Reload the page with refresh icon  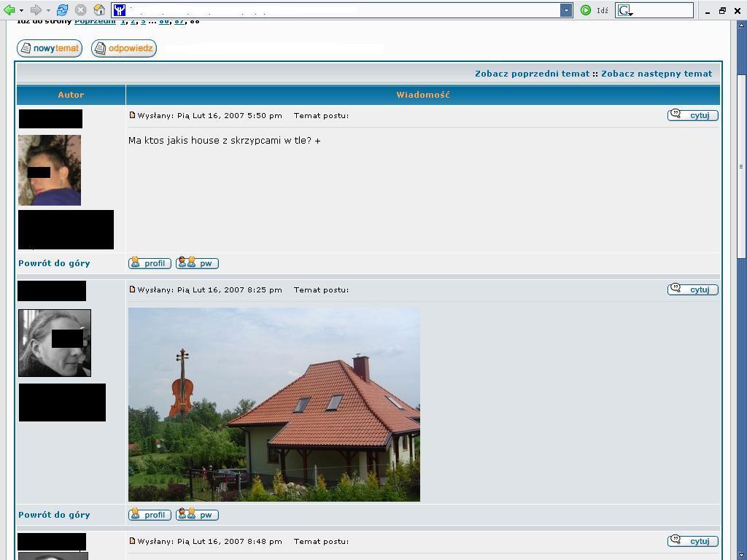point(63,10)
